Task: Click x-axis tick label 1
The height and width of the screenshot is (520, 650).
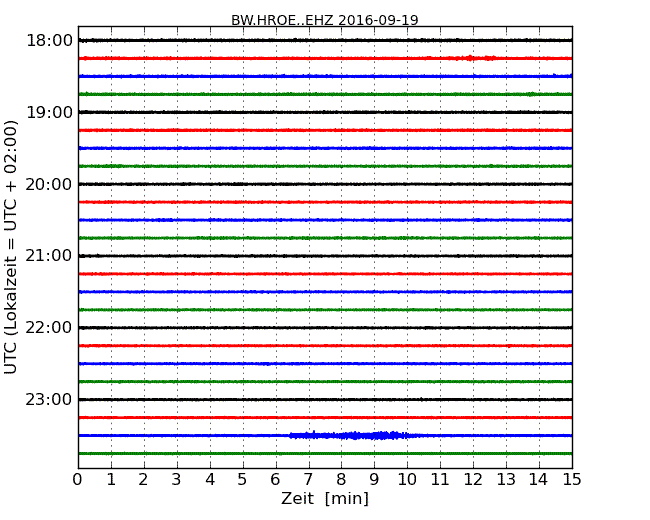Action: (111, 480)
